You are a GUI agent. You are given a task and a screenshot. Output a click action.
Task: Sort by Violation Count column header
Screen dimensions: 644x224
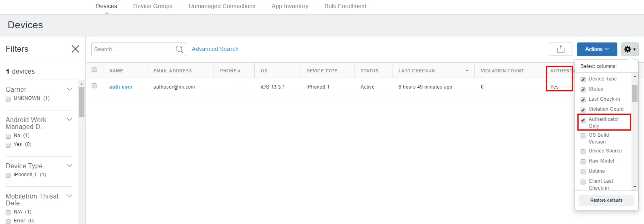tap(502, 71)
